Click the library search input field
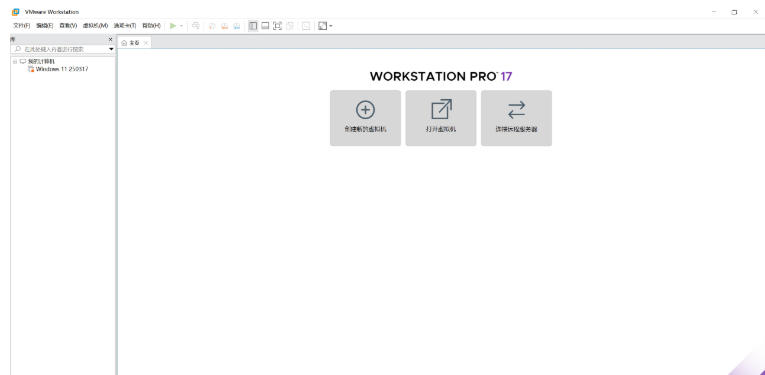This screenshot has width=765, height=375. click(x=60, y=49)
